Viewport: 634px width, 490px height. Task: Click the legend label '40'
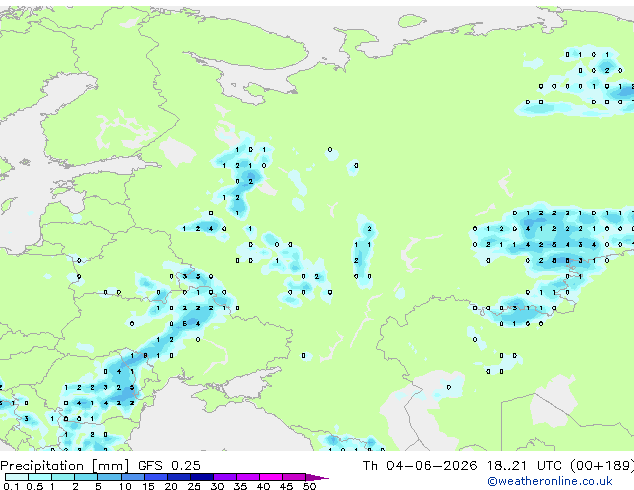(263, 486)
